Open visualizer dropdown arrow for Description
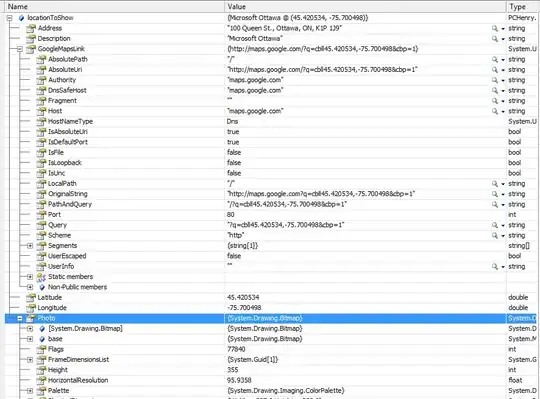The image size is (540, 399). [503, 39]
